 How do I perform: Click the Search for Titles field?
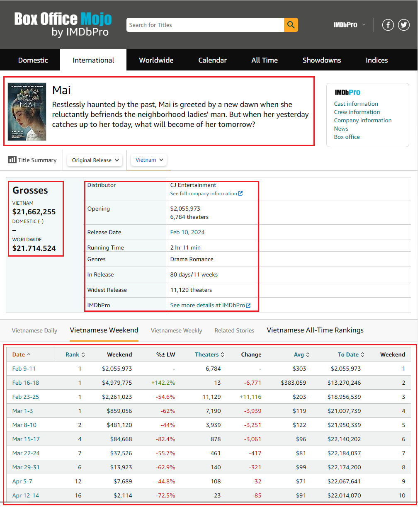tap(205, 25)
